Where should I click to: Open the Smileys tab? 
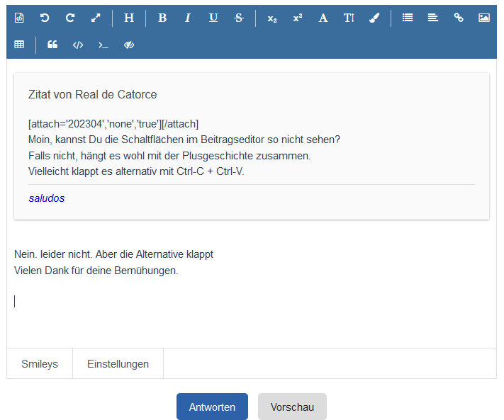tap(40, 364)
